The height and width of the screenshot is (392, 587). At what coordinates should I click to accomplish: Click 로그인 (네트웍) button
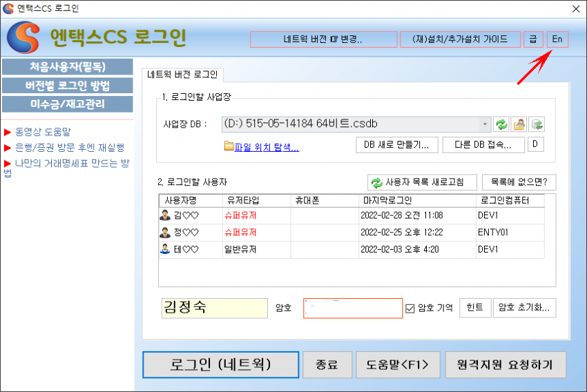click(220, 364)
